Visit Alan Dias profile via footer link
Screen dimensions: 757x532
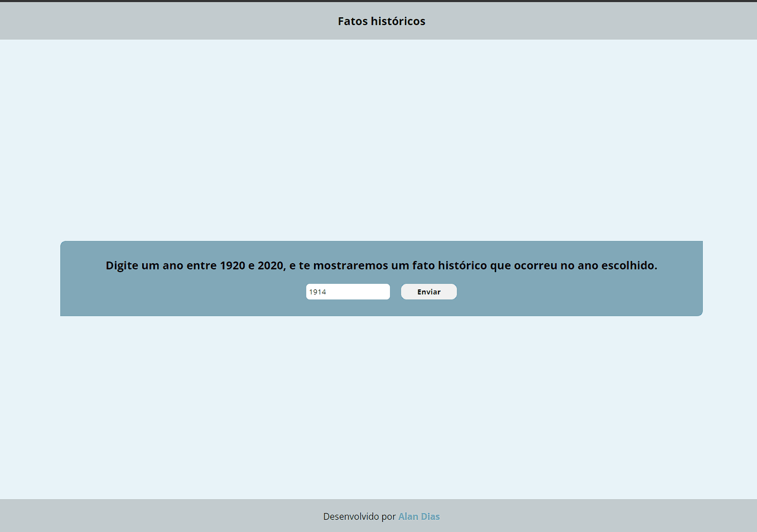point(419,516)
